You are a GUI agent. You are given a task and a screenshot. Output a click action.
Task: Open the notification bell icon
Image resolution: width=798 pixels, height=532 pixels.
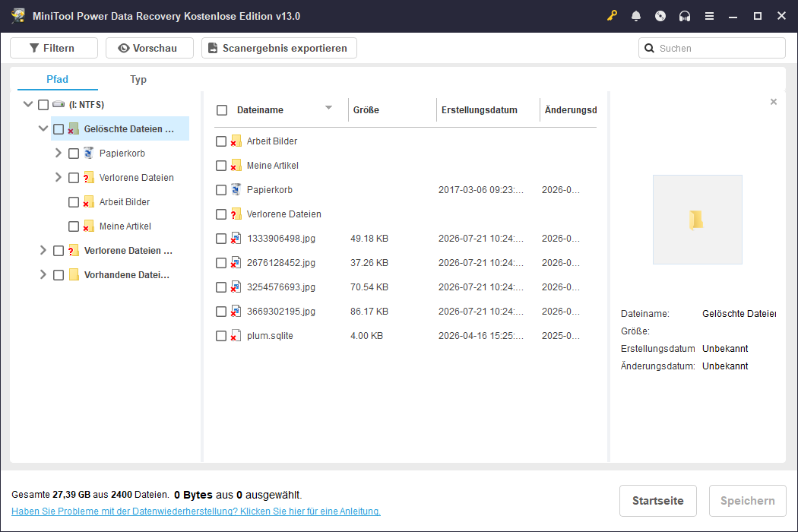635,16
